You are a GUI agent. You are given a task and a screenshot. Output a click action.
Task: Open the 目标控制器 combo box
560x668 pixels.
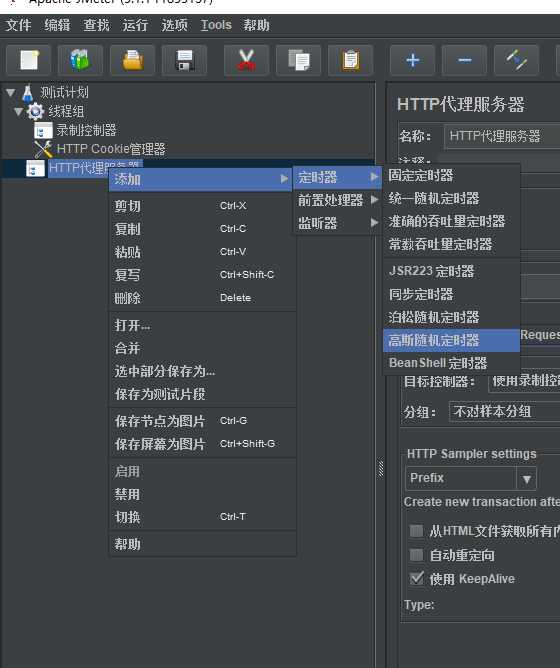coord(524,381)
